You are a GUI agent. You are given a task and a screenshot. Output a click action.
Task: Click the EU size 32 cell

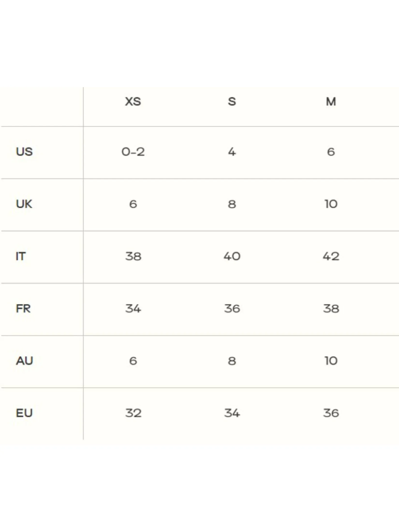(133, 413)
